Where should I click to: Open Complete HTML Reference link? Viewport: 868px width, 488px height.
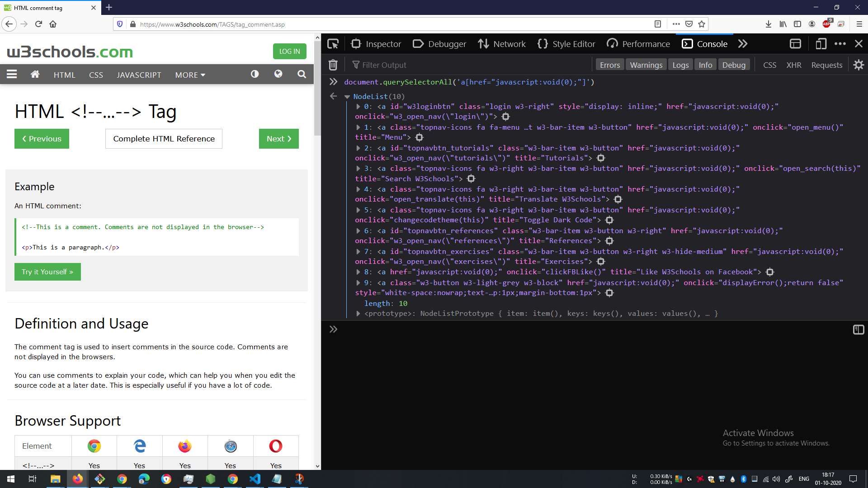pyautogui.click(x=164, y=139)
